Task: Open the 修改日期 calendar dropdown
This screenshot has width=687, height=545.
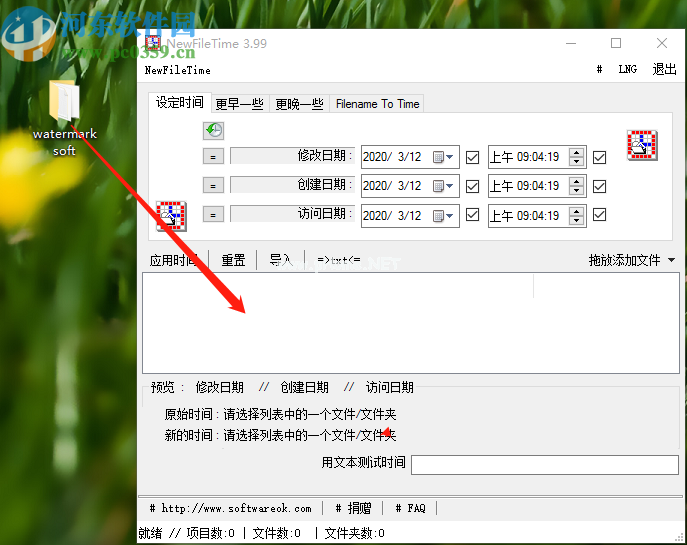Action: click(x=443, y=157)
